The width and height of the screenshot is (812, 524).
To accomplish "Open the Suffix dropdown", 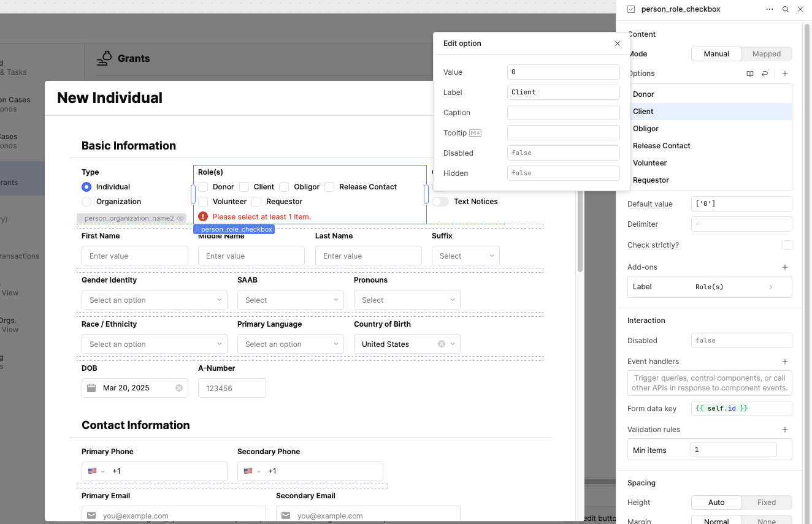I will 465,256.
